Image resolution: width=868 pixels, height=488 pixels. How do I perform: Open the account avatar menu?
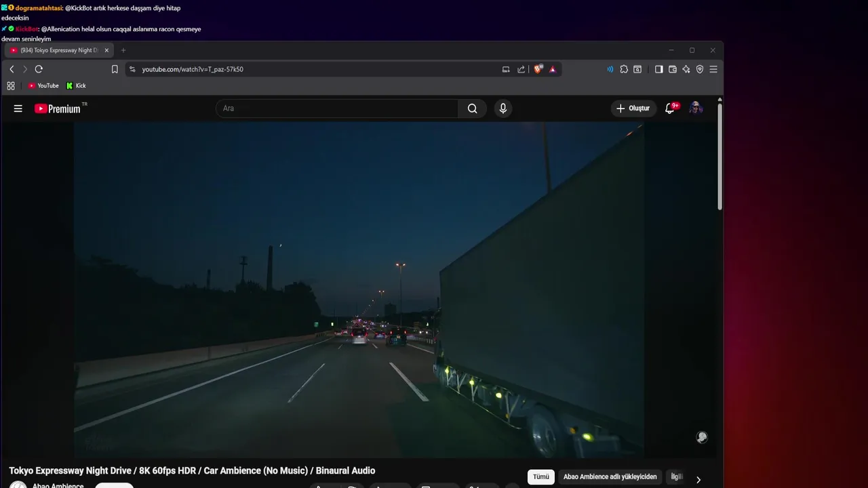point(696,108)
